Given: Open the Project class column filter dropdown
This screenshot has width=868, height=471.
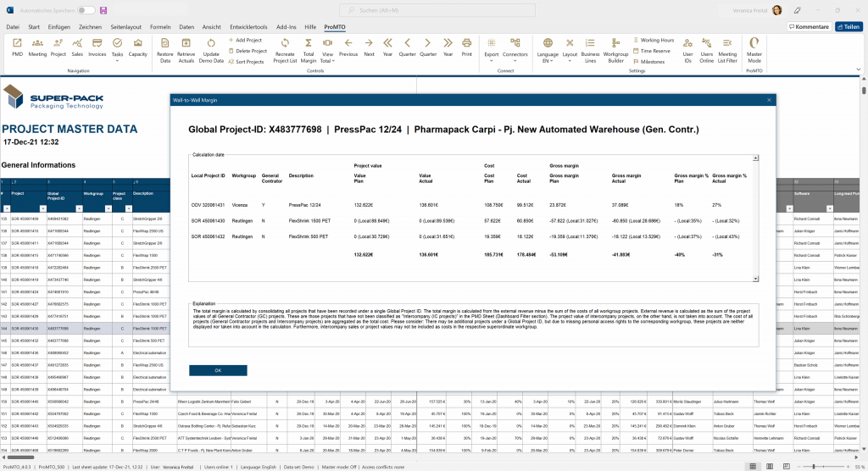Looking at the screenshot, I should tap(128, 206).
